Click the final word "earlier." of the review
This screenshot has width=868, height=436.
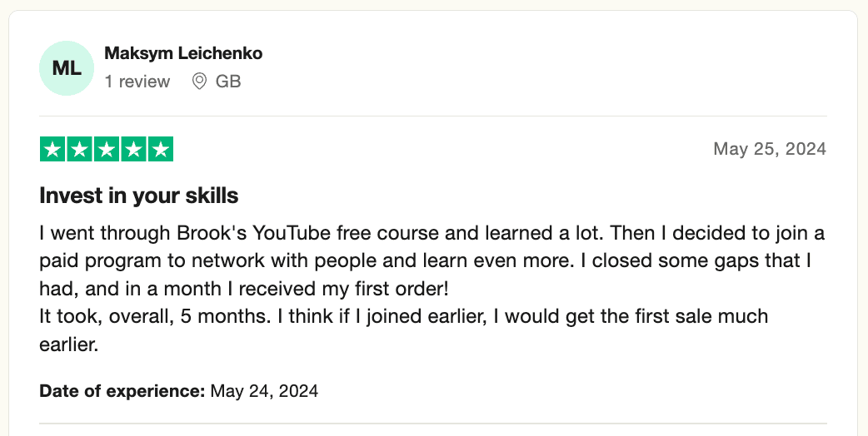[x=69, y=344]
